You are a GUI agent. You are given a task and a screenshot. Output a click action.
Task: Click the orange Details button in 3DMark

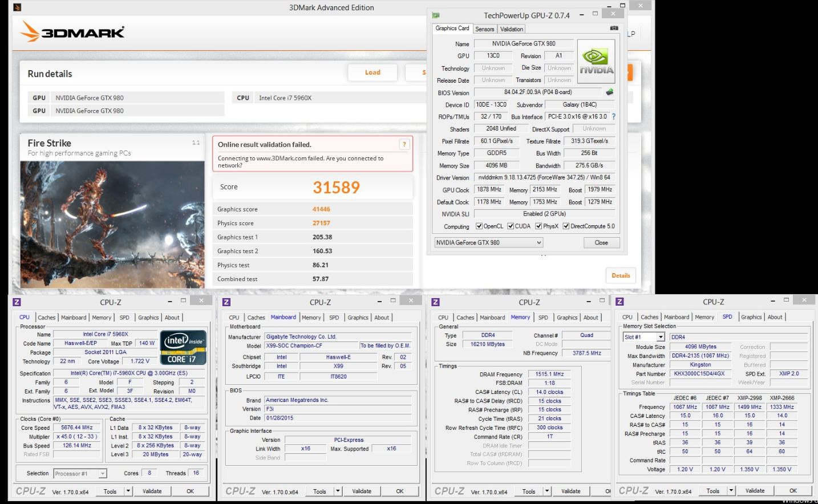click(621, 275)
